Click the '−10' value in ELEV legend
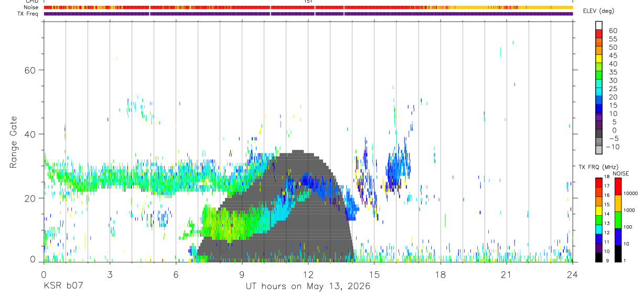The image size is (644, 297). click(x=612, y=147)
